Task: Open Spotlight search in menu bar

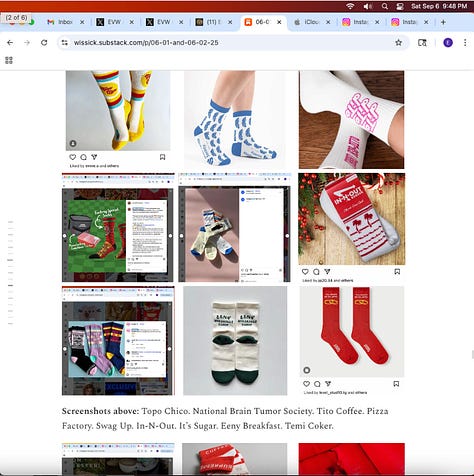Action: click(385, 6)
